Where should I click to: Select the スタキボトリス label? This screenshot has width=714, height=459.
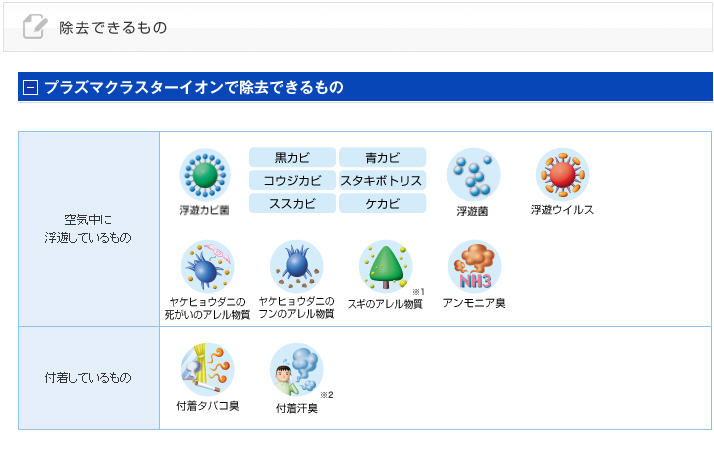point(382,180)
